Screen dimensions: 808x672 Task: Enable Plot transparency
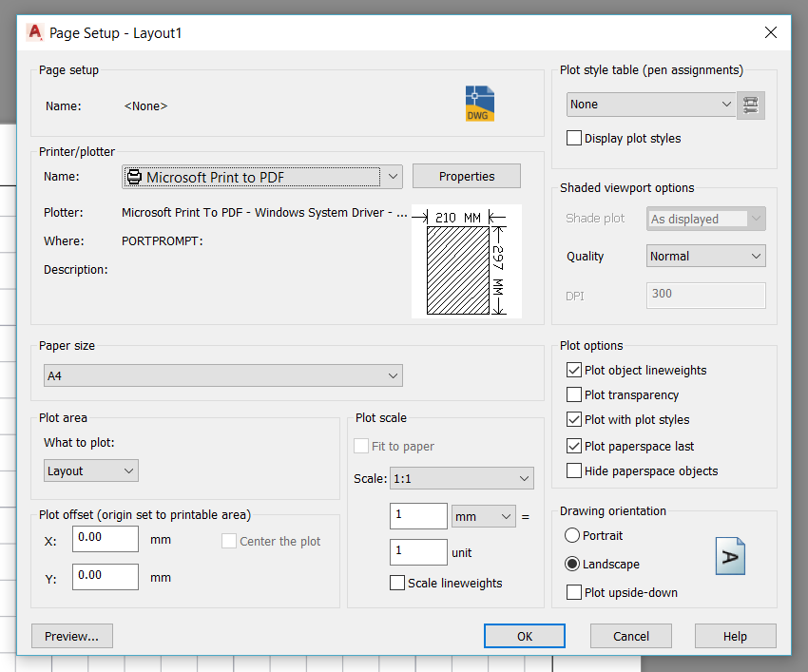click(574, 394)
